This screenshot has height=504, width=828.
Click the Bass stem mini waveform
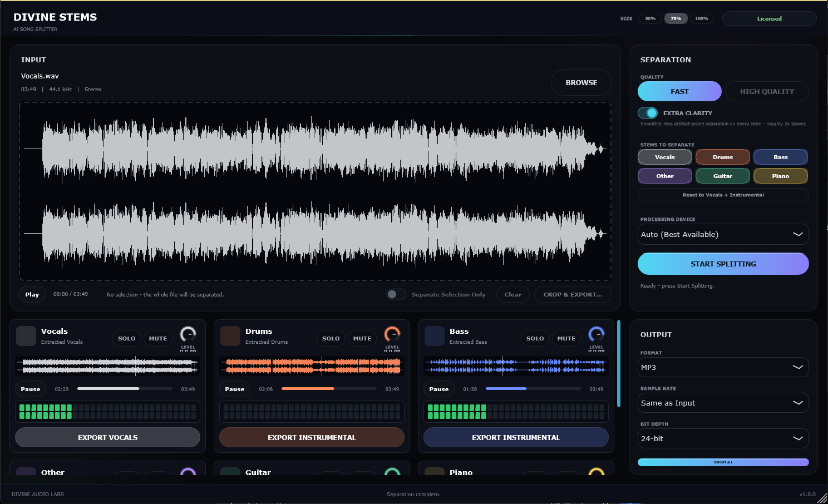(516, 365)
